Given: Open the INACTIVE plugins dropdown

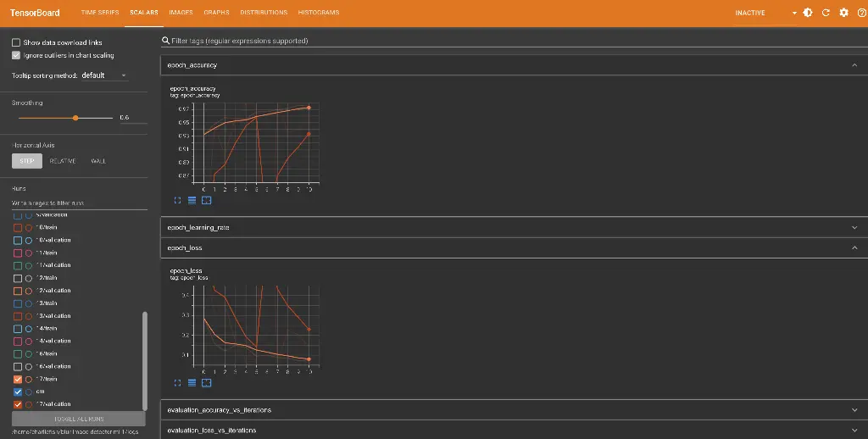Looking at the screenshot, I should pos(765,13).
